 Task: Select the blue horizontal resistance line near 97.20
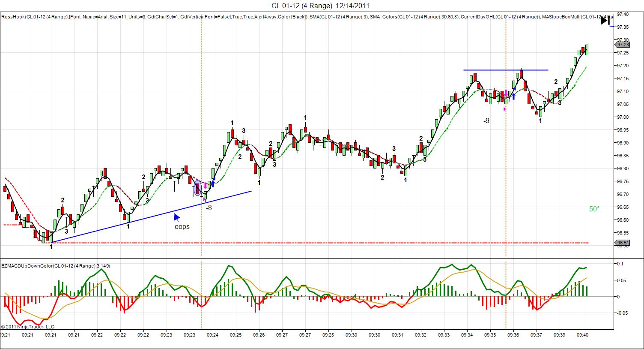pyautogui.click(x=506, y=70)
